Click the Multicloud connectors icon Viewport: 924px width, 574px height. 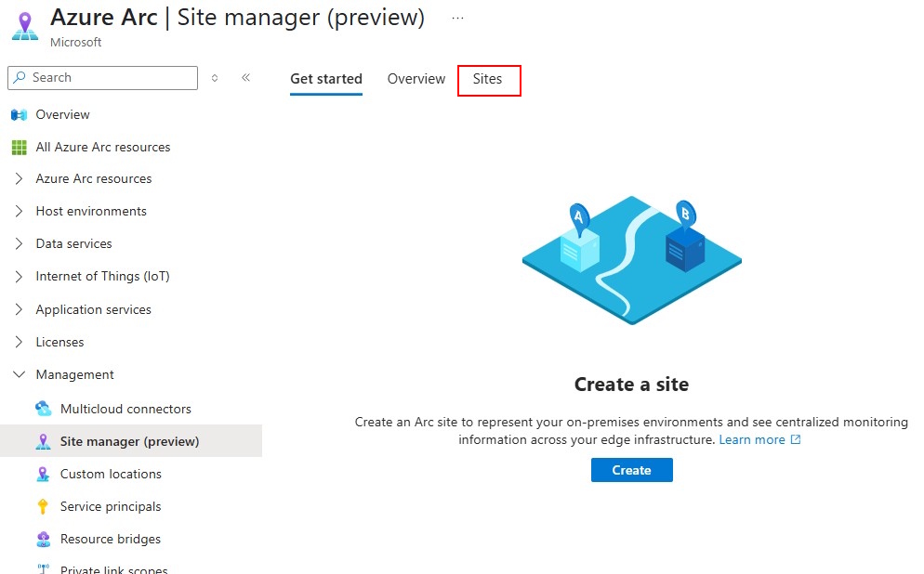pos(43,409)
